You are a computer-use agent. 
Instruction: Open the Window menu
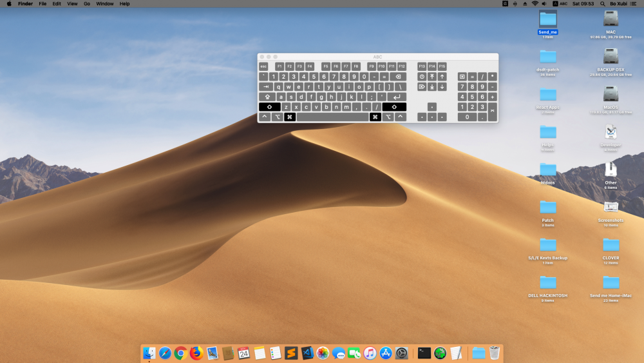tap(105, 4)
